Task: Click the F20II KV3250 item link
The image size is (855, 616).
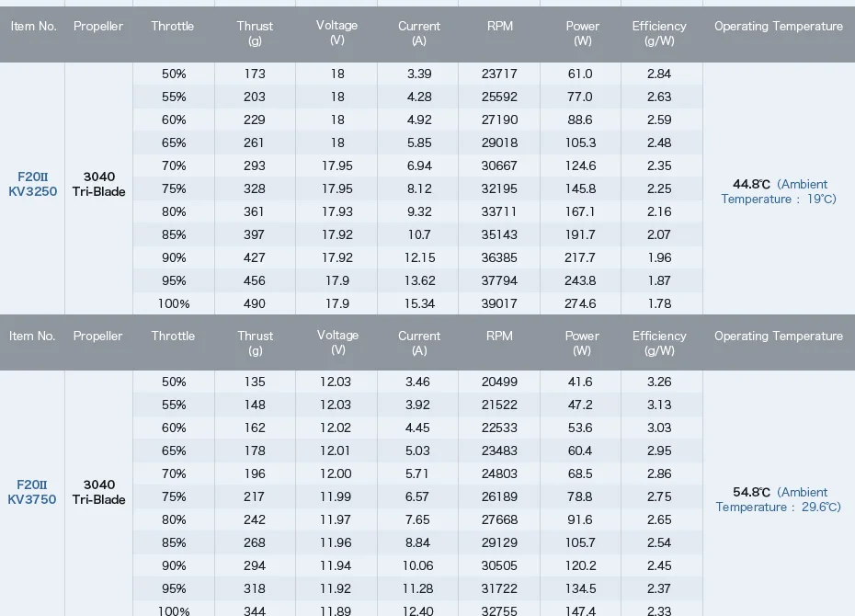Action: [33, 184]
